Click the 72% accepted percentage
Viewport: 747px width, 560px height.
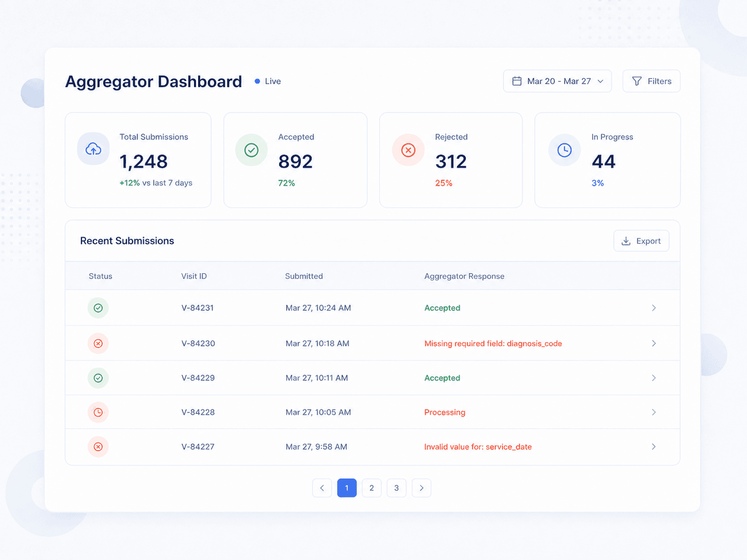[286, 183]
